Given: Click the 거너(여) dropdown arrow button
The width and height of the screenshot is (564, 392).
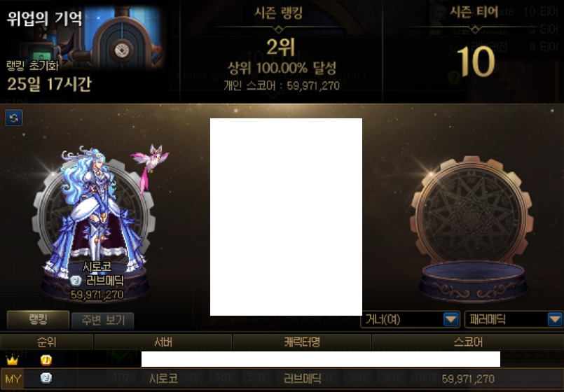Looking at the screenshot, I should [x=451, y=319].
